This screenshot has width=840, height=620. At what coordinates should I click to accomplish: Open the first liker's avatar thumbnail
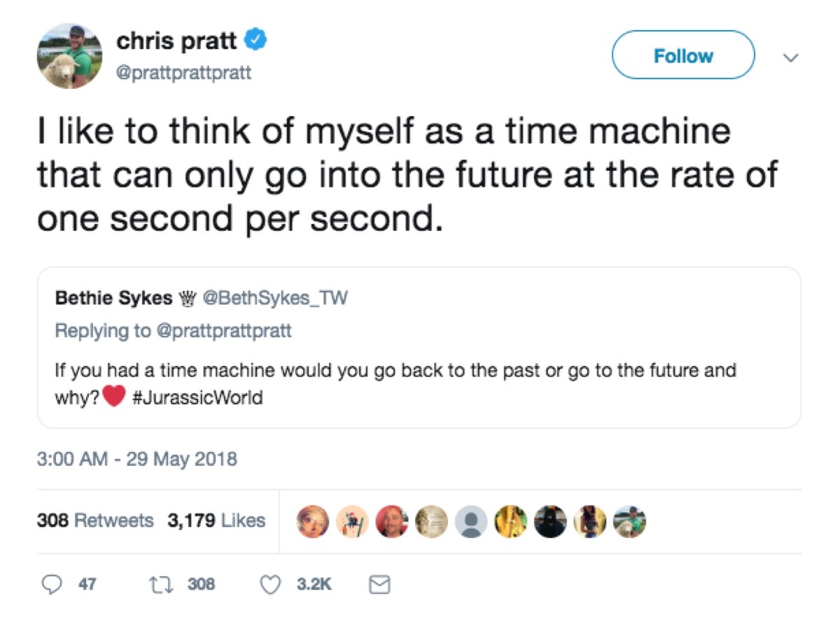point(314,521)
